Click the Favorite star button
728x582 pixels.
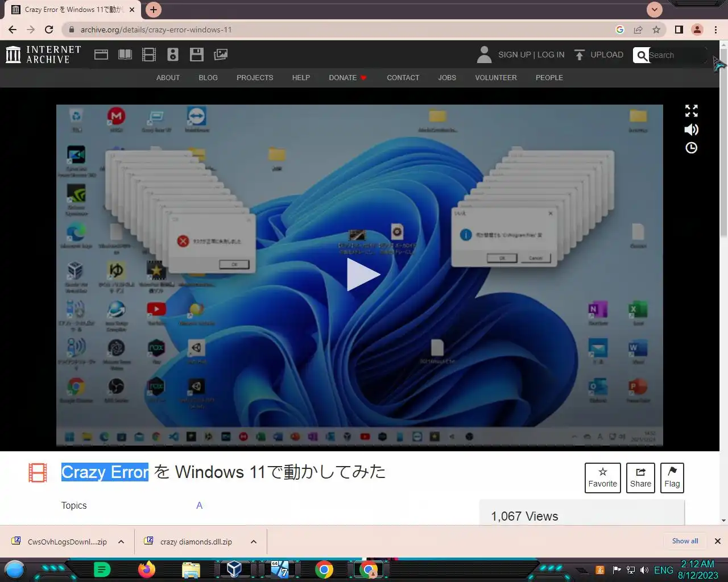click(x=603, y=478)
